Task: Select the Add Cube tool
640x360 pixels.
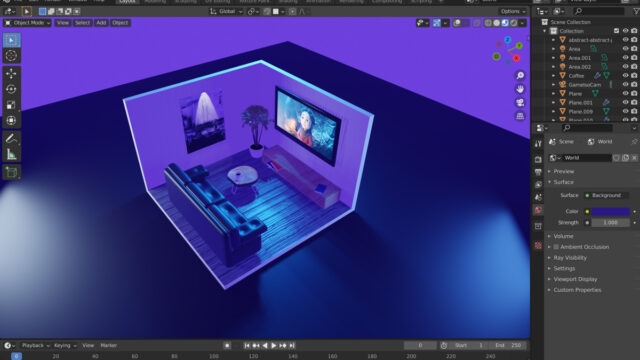Action: [x=11, y=172]
